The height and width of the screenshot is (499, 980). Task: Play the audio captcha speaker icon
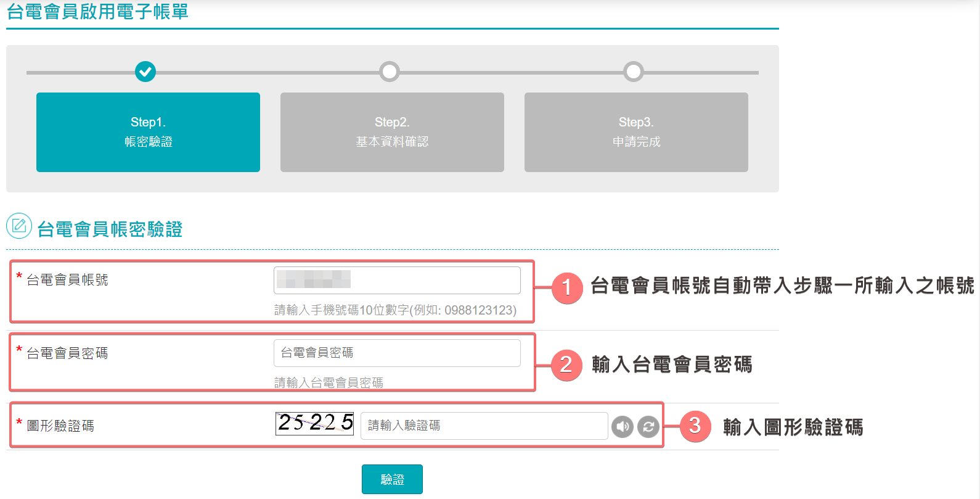click(623, 426)
